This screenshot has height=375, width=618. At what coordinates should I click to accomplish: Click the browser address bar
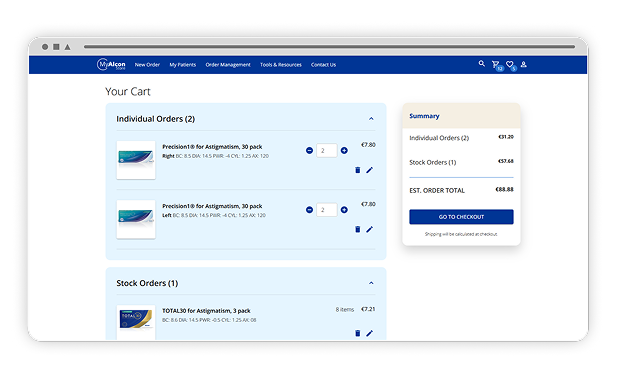coord(329,47)
